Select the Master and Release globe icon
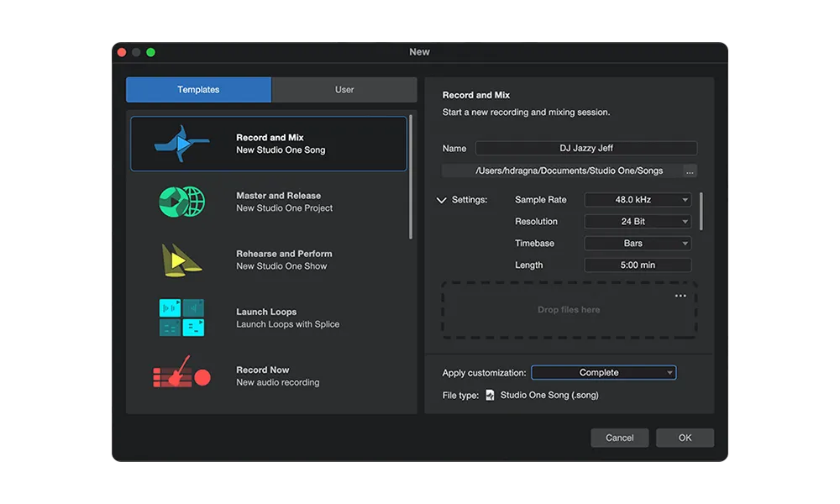The image size is (840, 504). point(181,202)
